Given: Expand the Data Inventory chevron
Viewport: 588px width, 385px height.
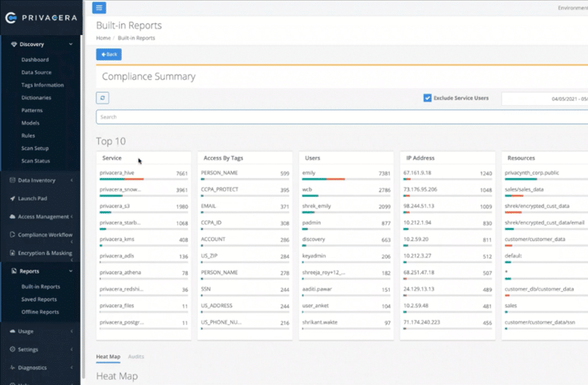Looking at the screenshot, I should (71, 180).
